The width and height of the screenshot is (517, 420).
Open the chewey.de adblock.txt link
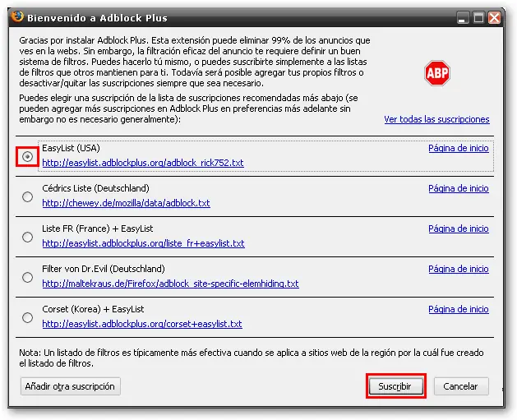[x=126, y=203]
